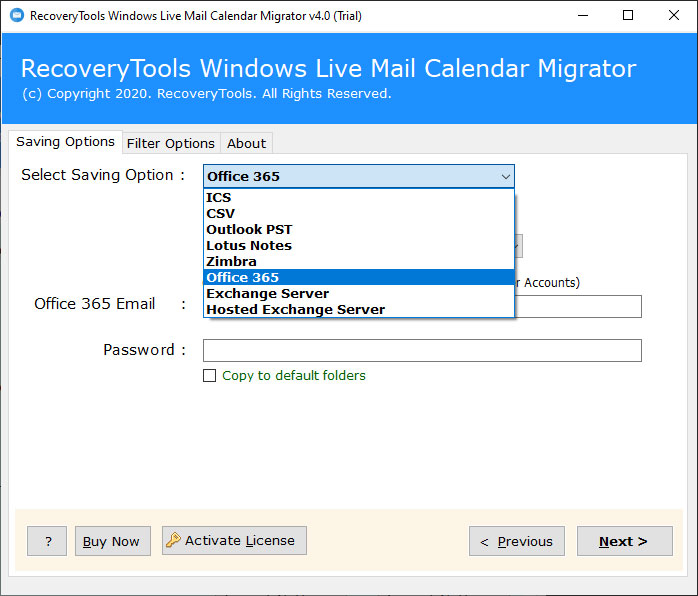Select Outlook PST saving option
Viewport: 698px width, 596px height.
(x=359, y=230)
